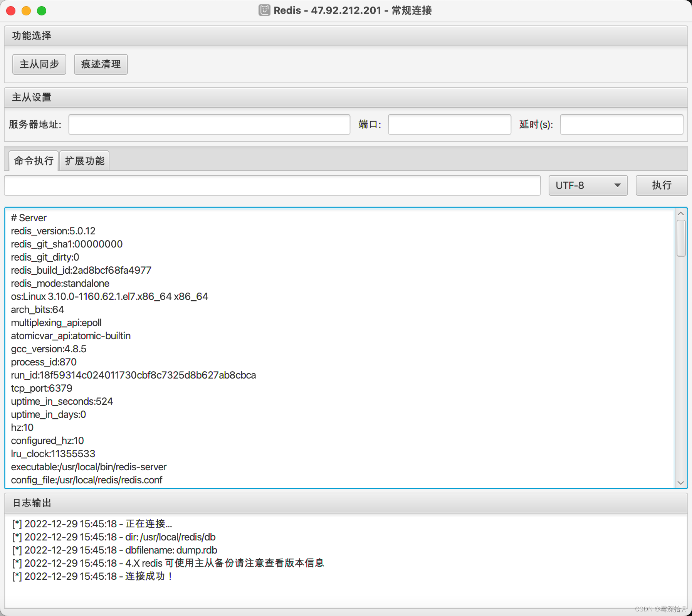Click the multiplexing_api:epoll line

pyautogui.click(x=56, y=323)
